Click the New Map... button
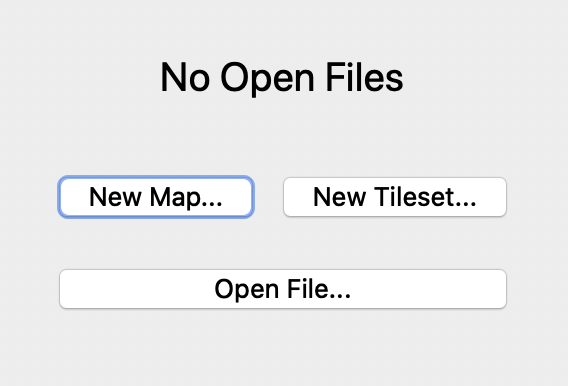Viewport: 568px width, 386px height. click(x=156, y=197)
